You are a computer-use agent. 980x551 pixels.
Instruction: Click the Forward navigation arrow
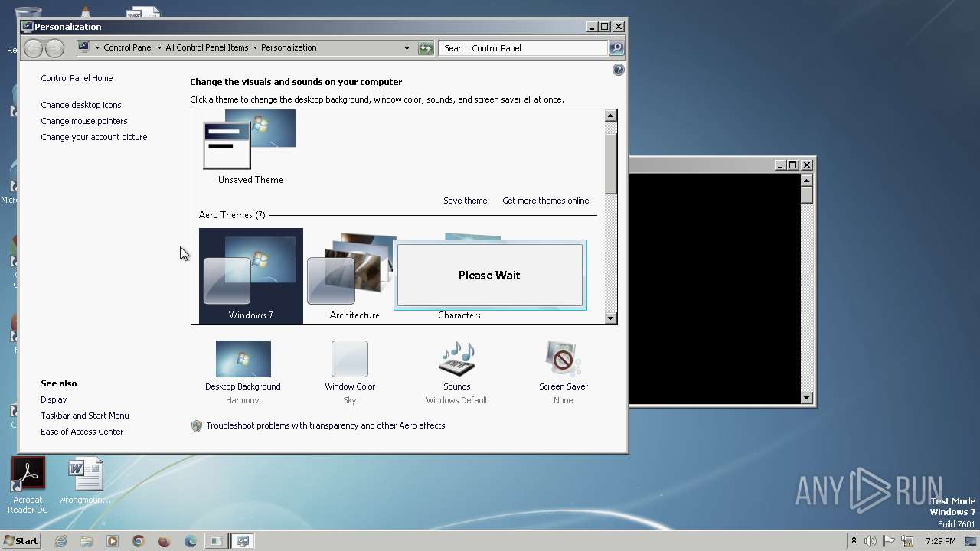coord(54,48)
